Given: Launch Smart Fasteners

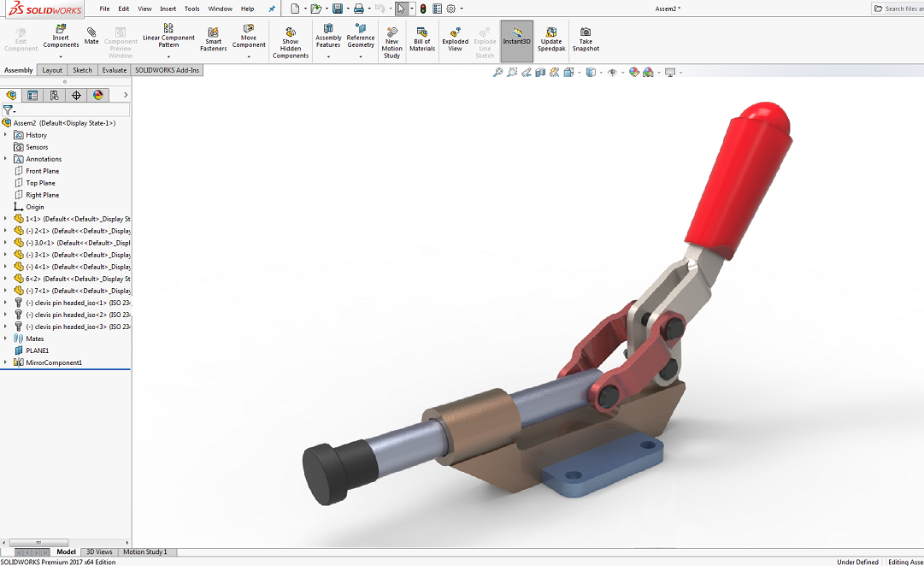Looking at the screenshot, I should point(214,39).
